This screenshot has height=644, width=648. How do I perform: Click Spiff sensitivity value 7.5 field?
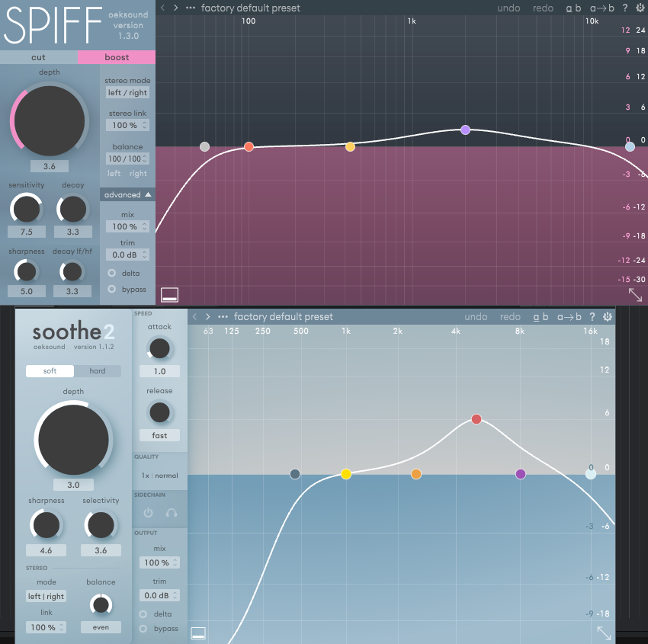pyautogui.click(x=27, y=232)
